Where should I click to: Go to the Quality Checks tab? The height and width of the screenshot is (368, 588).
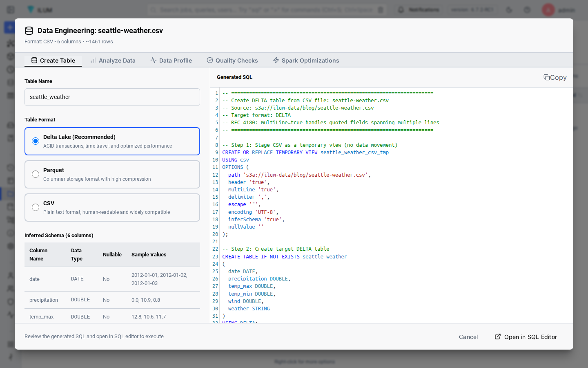tap(232, 61)
